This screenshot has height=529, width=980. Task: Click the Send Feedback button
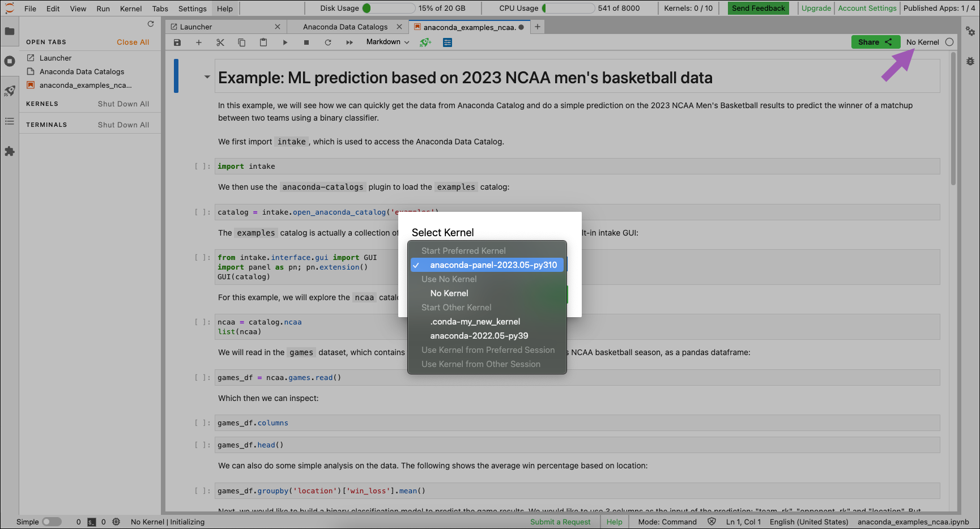pos(759,8)
